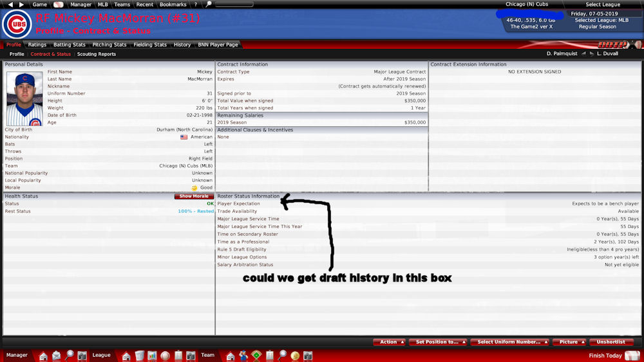Open Team photo icon at far right
This screenshot has width=644, height=362.
point(308,356)
